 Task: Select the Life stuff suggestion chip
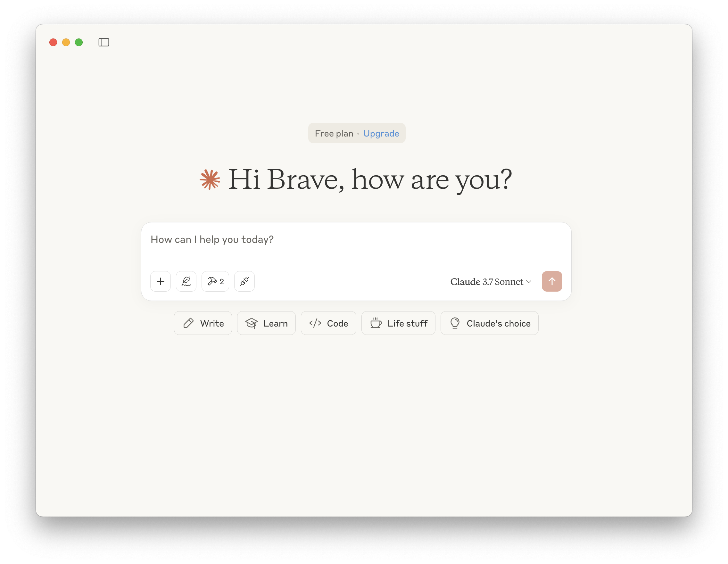pyautogui.click(x=398, y=323)
